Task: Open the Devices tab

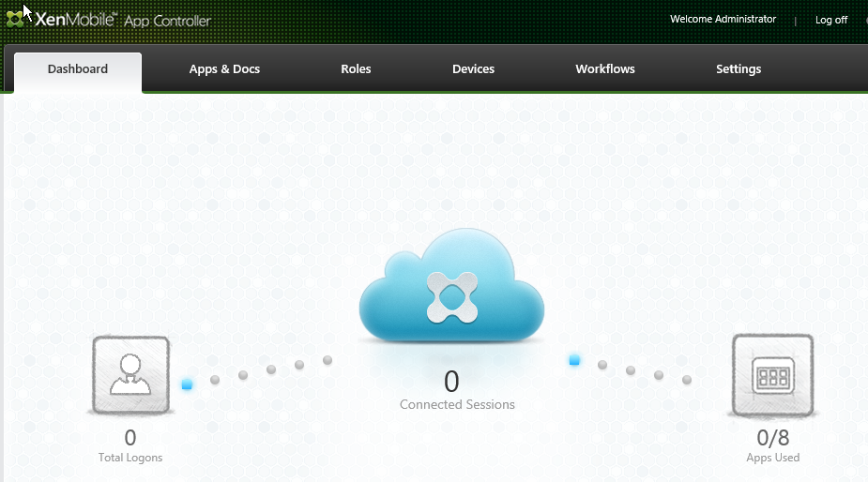Action: click(x=473, y=69)
